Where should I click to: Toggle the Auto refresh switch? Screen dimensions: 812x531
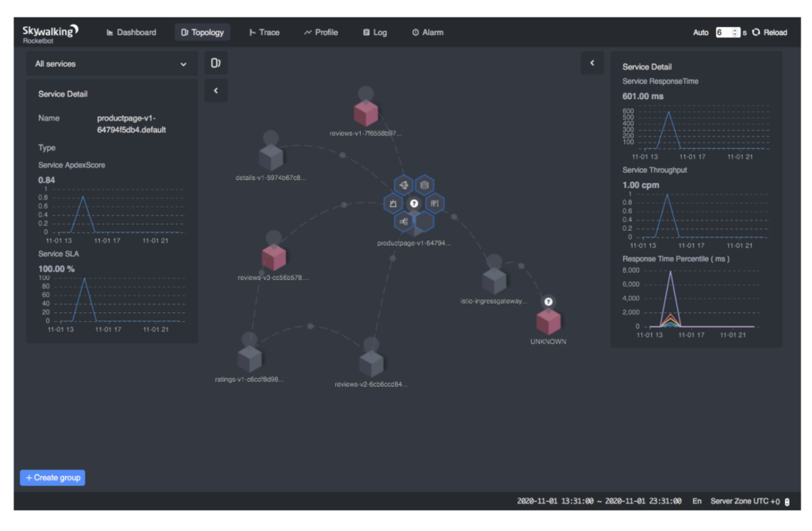pyautogui.click(x=700, y=32)
